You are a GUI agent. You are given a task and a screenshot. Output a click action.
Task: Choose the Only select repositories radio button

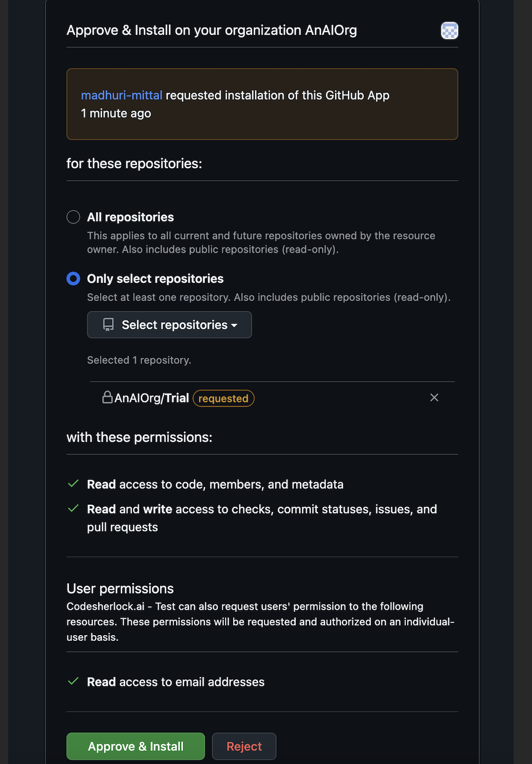pos(73,279)
